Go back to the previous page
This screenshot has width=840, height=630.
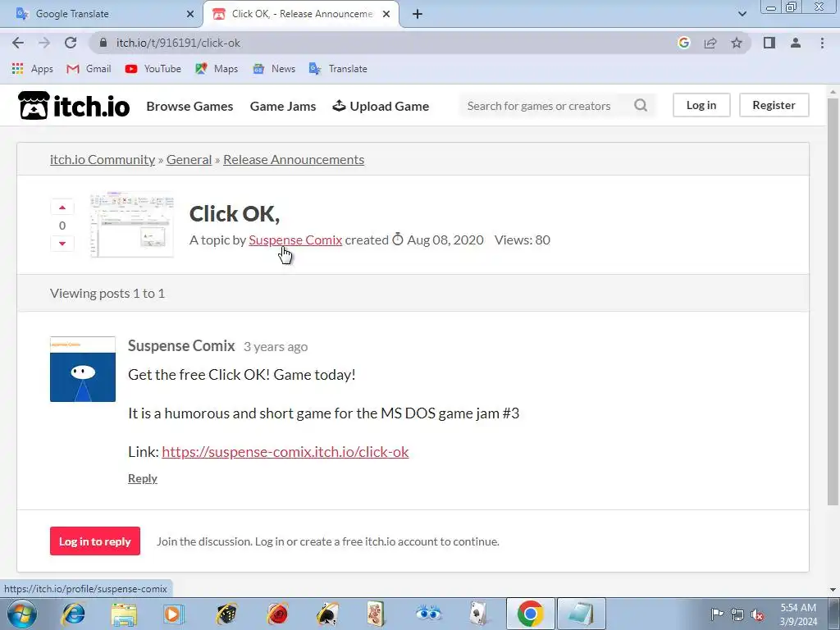18,43
